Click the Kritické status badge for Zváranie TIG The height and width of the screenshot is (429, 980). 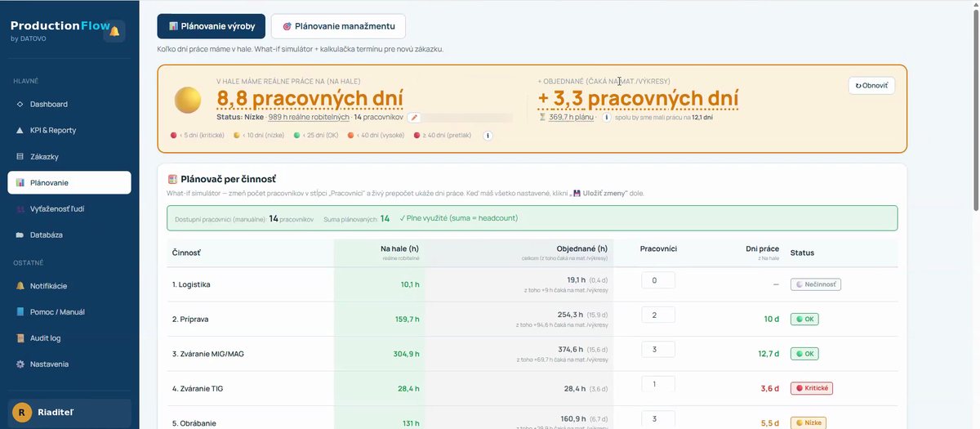811,388
